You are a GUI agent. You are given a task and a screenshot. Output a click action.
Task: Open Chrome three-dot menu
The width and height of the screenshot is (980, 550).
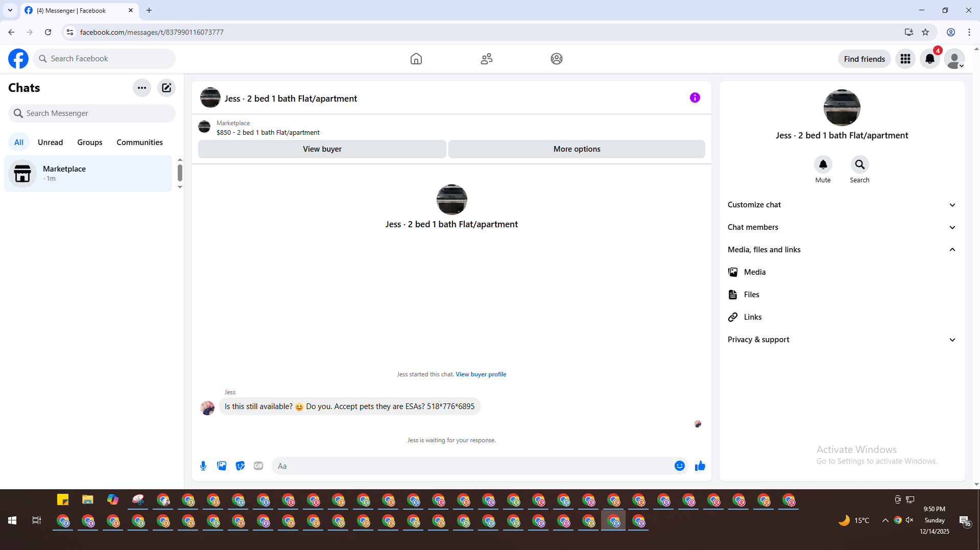tap(969, 32)
